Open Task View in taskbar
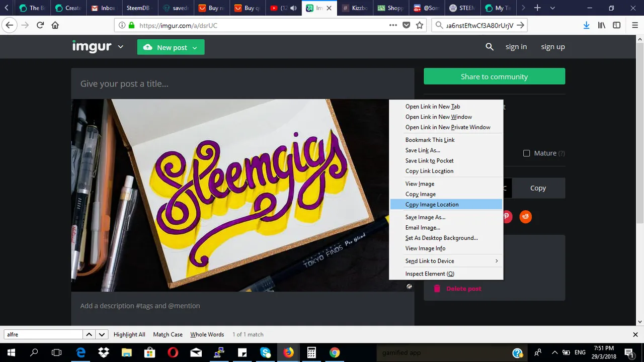This screenshot has width=644, height=362. [57, 352]
